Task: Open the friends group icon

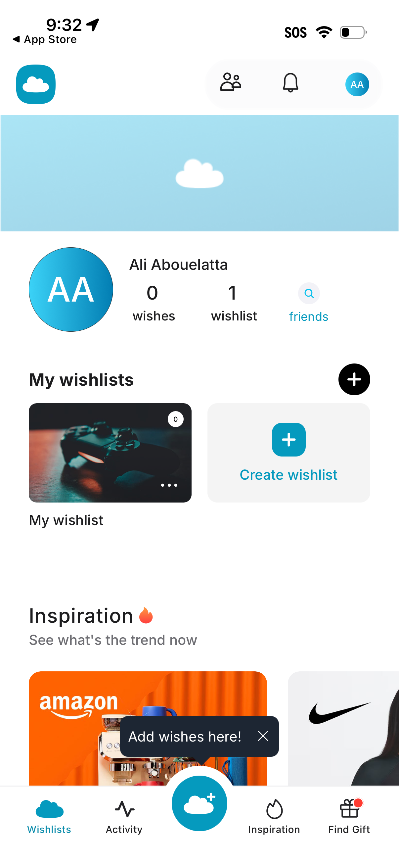Action: [231, 82]
